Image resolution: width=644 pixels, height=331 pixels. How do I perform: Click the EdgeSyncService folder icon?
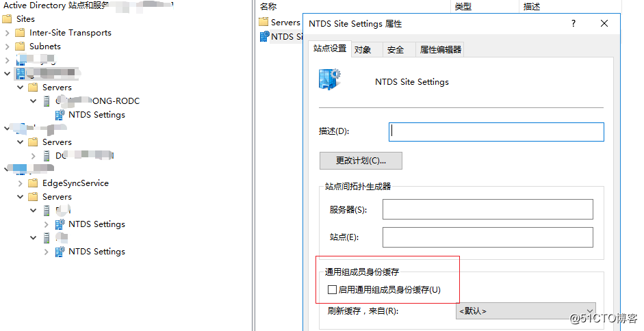33,183
